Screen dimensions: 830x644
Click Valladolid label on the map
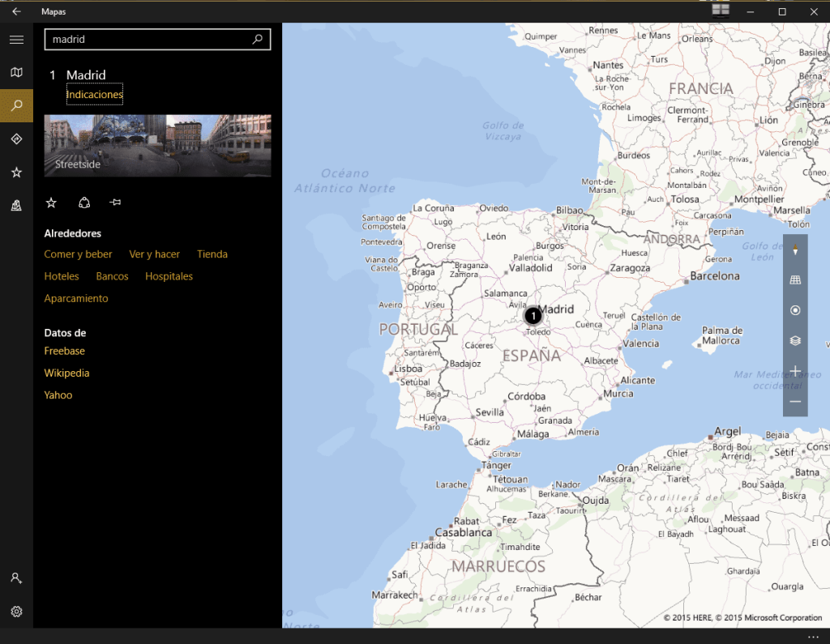530,268
